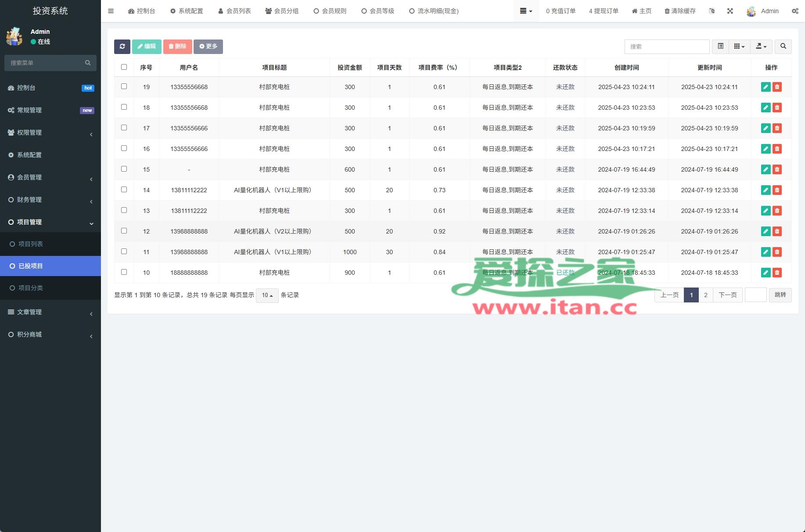Click the search icon in sidebar menu search
This screenshot has width=805, height=532.
pyautogui.click(x=88, y=63)
